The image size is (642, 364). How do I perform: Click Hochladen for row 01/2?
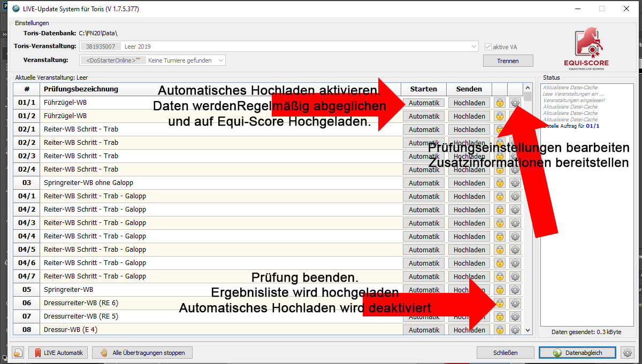(469, 116)
